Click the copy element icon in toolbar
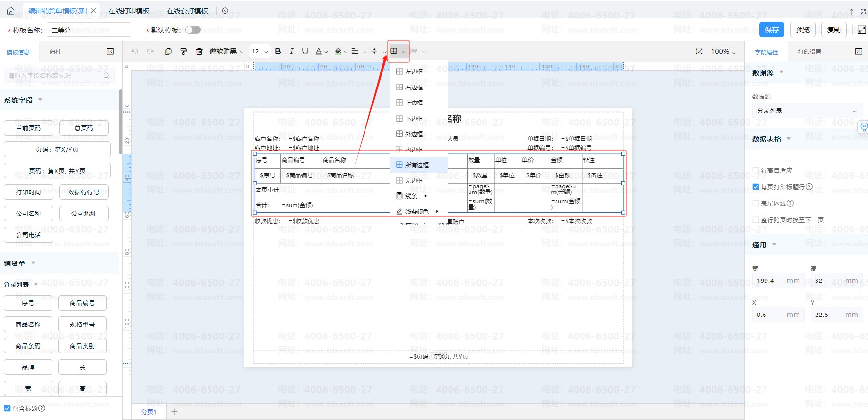The image size is (868, 420). click(168, 52)
